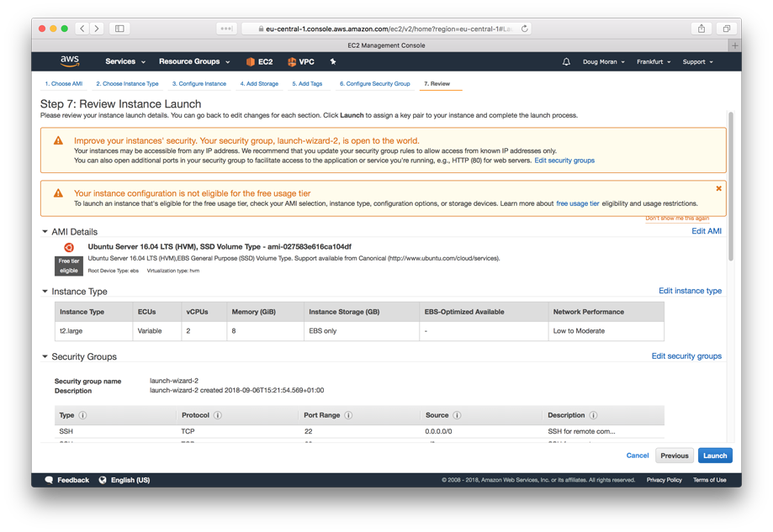Open the notifications bell
The width and height of the screenshot is (773, 532).
[x=566, y=61]
